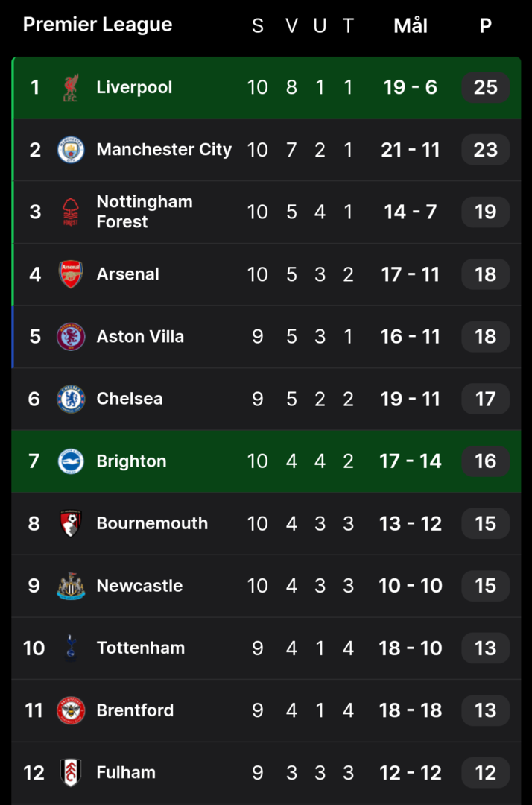Tap the Manchester City badge icon
532x805 pixels.
coord(71,150)
